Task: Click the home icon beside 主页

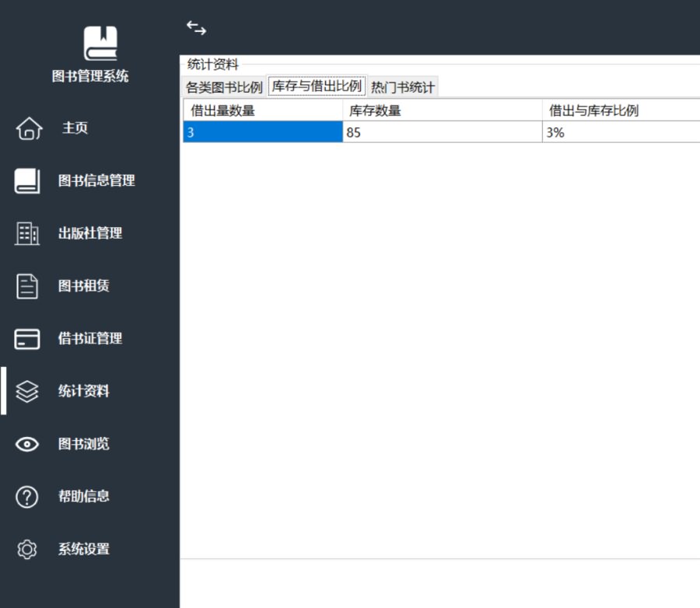Action: pyautogui.click(x=29, y=128)
